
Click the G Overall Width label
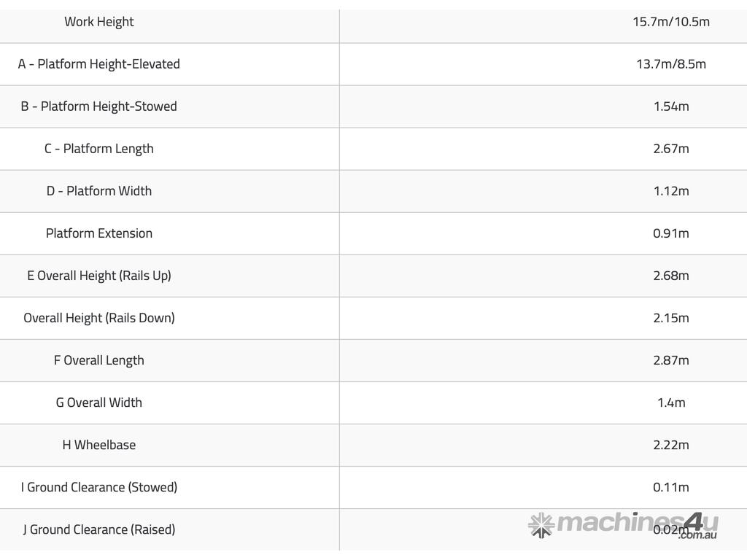click(99, 402)
